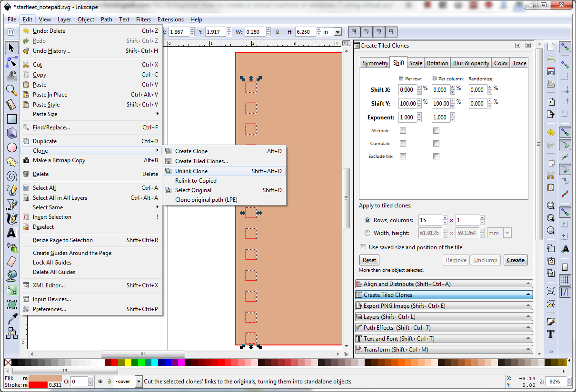Click Unlink Clone menu entry
Viewport: 576px width, 392px height.
(x=224, y=171)
